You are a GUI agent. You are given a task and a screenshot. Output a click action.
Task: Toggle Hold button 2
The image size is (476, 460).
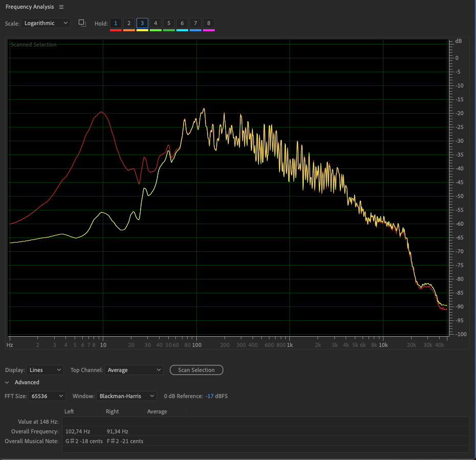coord(129,23)
